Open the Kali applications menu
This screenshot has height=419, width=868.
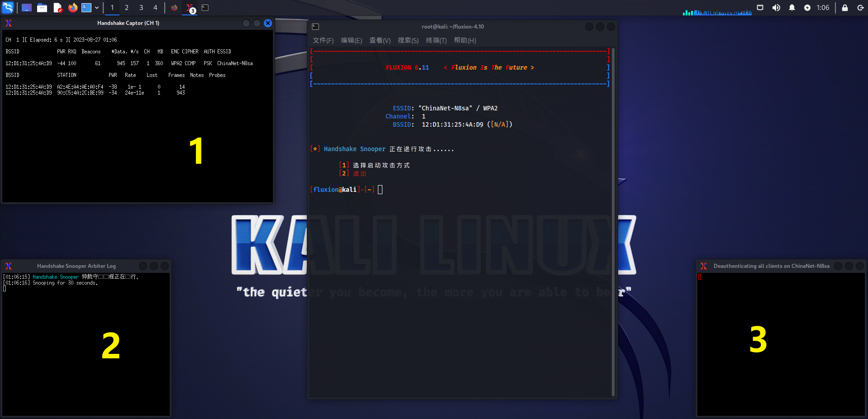coord(8,8)
